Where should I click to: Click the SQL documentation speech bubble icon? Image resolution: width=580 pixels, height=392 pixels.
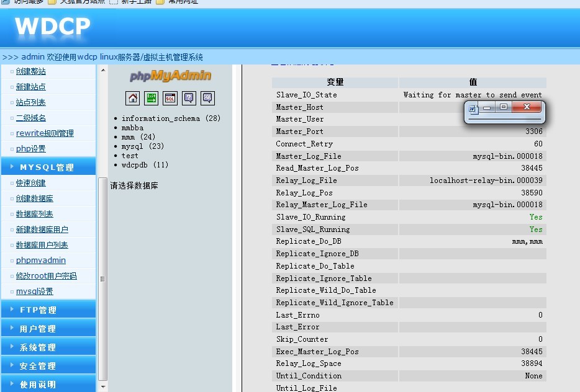click(x=207, y=98)
